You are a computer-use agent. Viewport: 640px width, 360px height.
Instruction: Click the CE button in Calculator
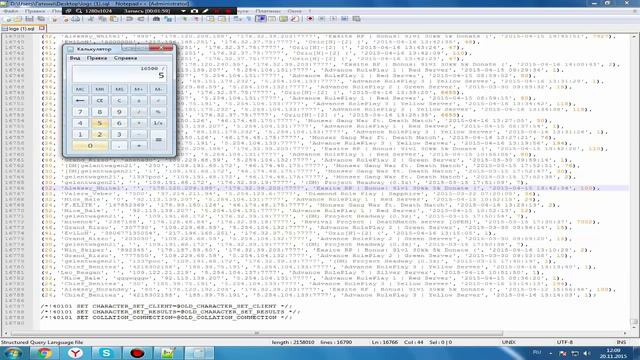point(100,100)
